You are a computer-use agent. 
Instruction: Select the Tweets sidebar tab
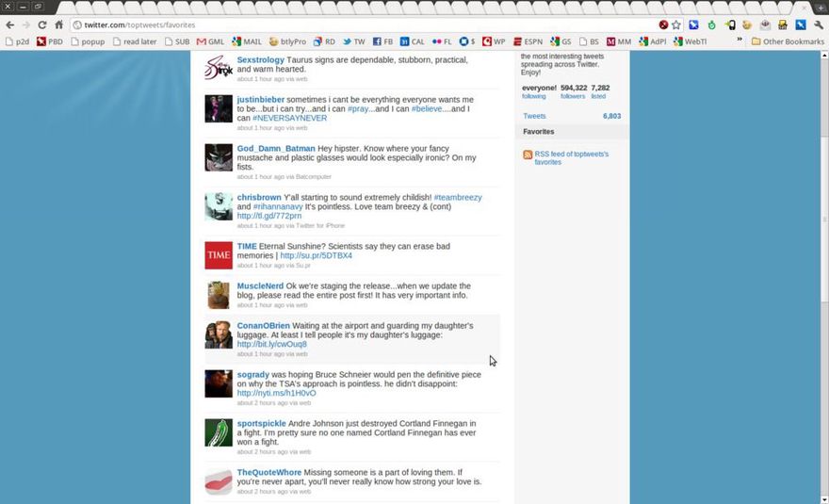[572, 116]
